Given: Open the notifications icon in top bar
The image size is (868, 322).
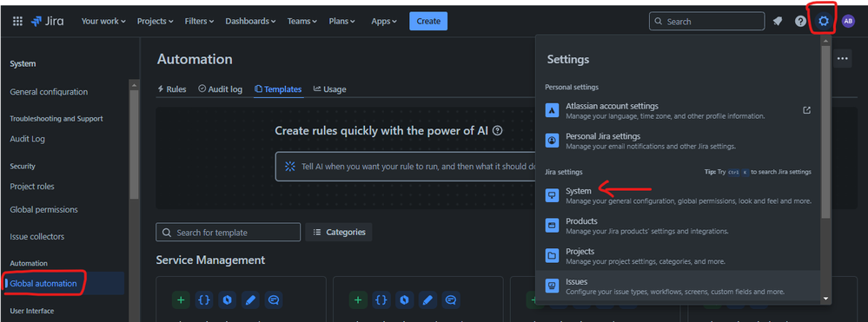Looking at the screenshot, I should (778, 22).
